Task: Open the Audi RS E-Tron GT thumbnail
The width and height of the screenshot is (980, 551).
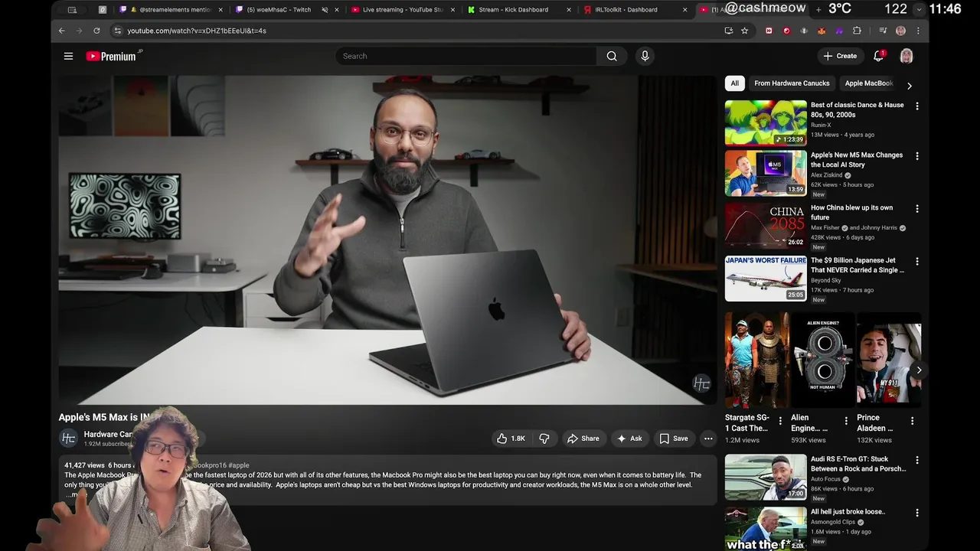Action: pos(766,478)
